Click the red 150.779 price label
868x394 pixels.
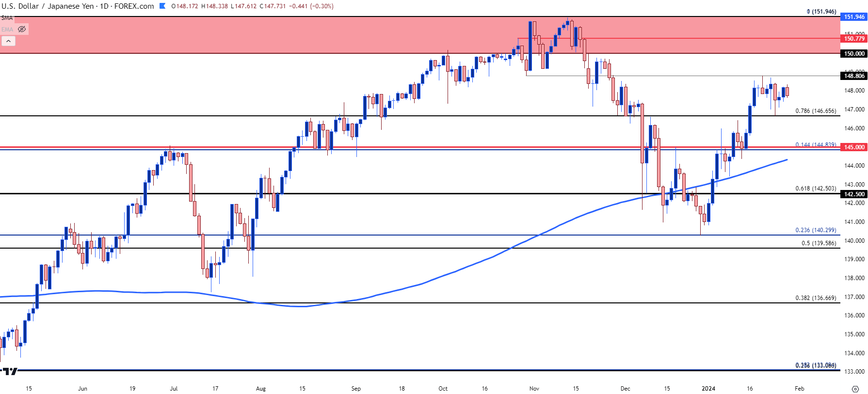point(854,38)
